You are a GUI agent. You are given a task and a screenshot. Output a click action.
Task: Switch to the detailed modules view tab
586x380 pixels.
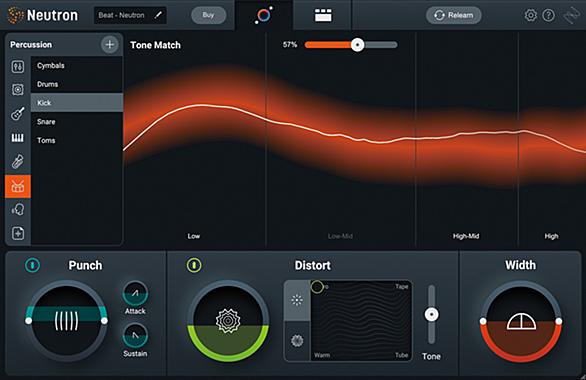coord(323,15)
